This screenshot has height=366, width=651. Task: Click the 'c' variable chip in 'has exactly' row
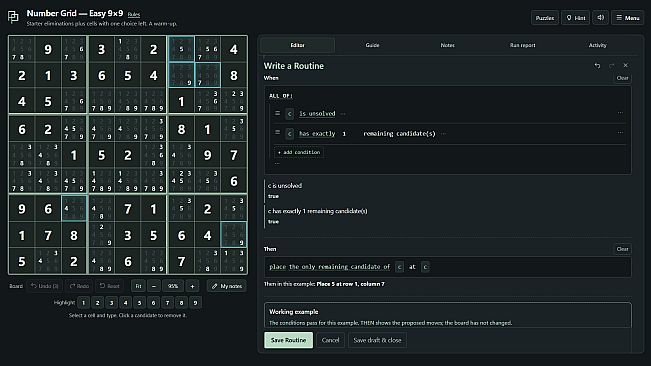click(290, 134)
